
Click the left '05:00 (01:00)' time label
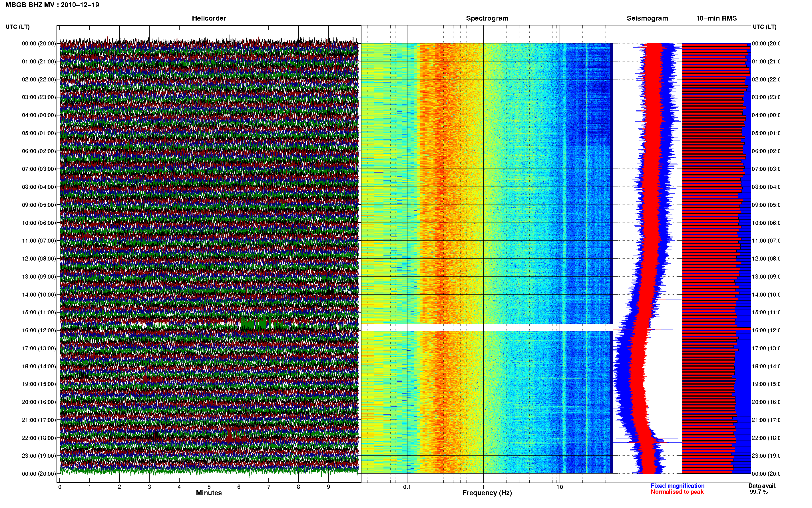(39, 133)
